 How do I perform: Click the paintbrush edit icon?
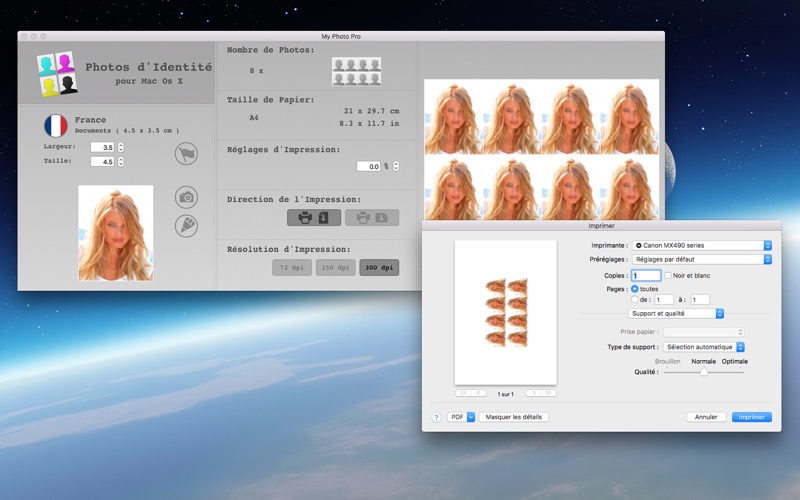pyautogui.click(x=186, y=225)
